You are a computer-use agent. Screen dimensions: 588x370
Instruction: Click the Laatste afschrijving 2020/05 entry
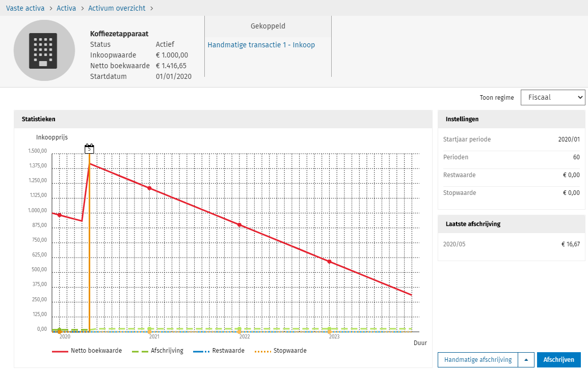511,244
